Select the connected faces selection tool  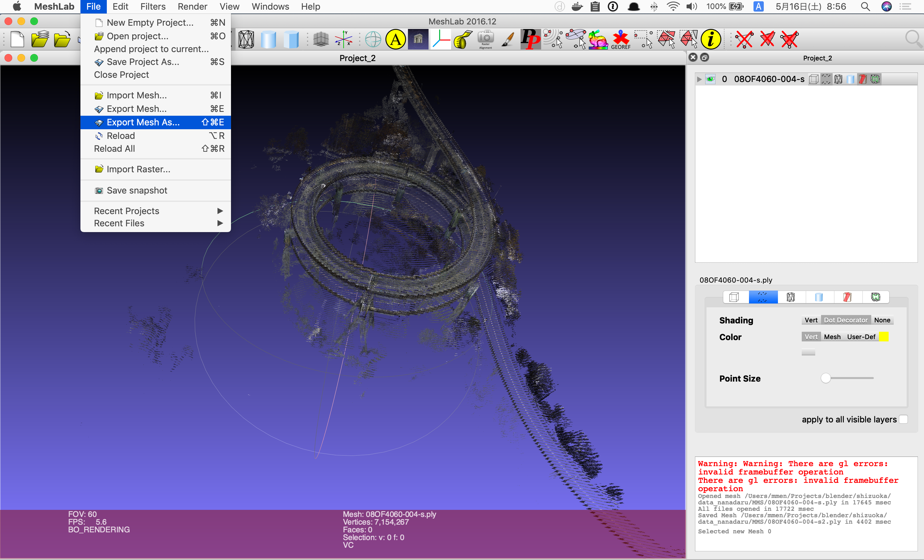click(688, 39)
